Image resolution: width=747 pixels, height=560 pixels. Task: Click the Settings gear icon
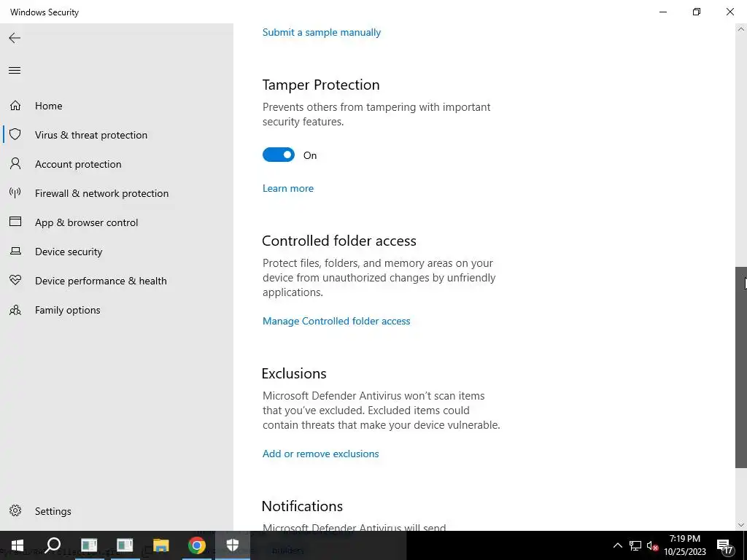15,510
